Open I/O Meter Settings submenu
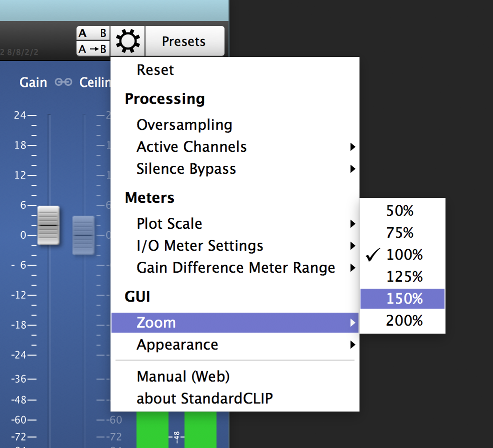Viewport: 493px width, 448px height. click(x=235, y=246)
